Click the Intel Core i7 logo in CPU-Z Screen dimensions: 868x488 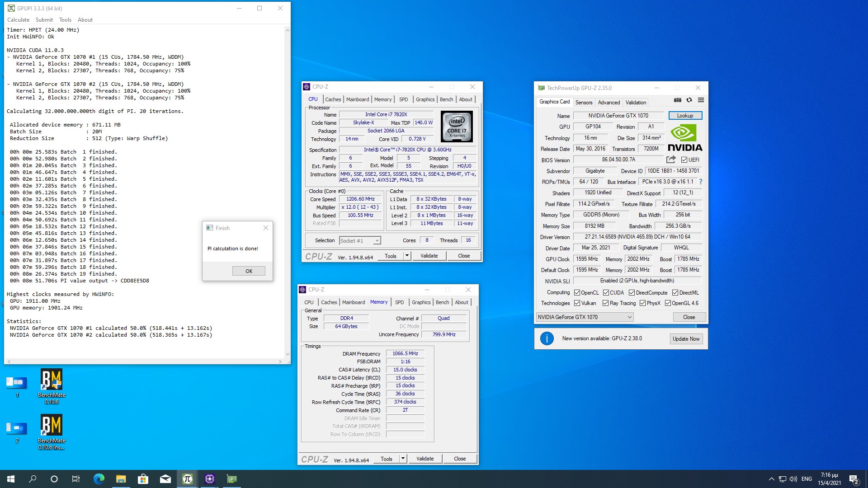tap(457, 127)
